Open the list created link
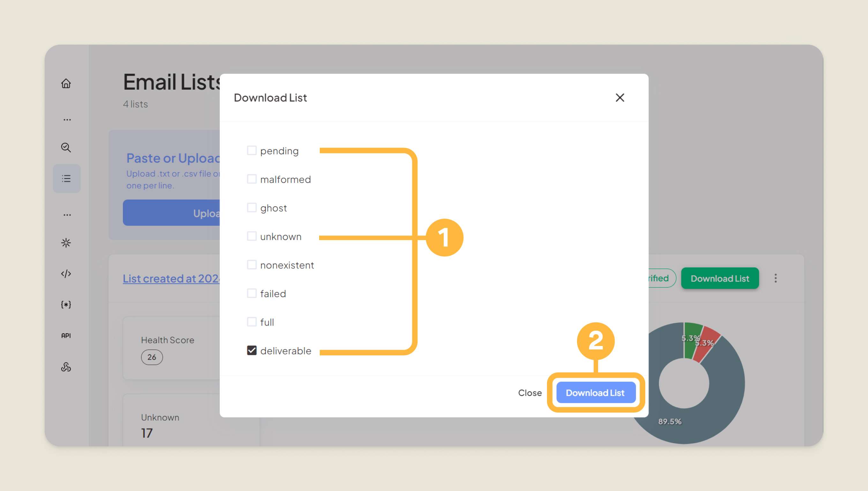This screenshot has height=491, width=868. pyautogui.click(x=172, y=278)
